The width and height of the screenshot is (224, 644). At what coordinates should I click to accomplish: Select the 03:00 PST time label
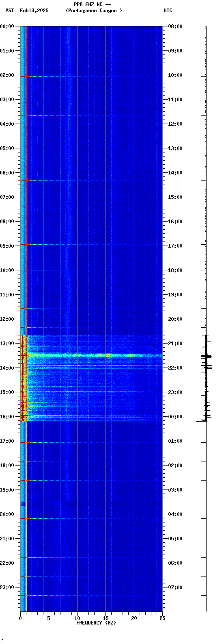[7, 100]
